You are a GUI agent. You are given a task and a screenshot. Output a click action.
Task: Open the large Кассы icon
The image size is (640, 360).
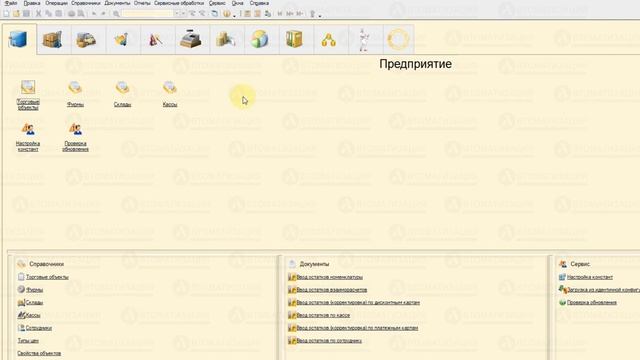click(x=170, y=94)
